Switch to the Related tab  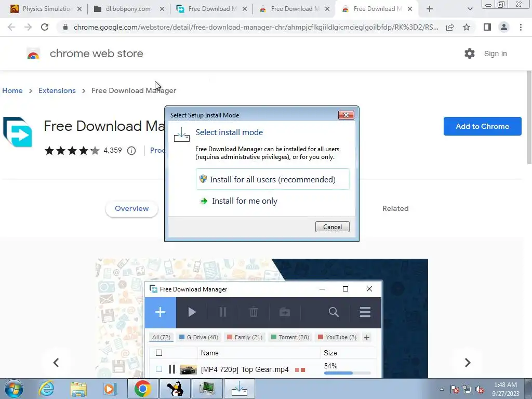point(395,208)
